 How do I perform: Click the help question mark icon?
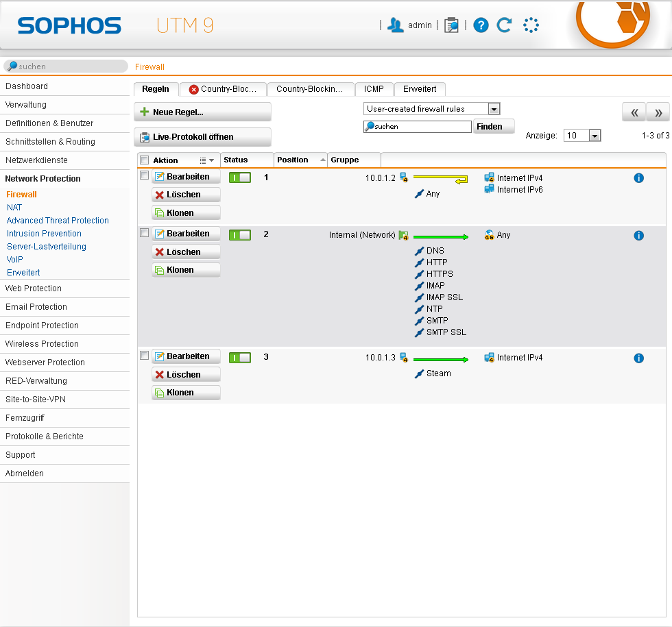(481, 25)
